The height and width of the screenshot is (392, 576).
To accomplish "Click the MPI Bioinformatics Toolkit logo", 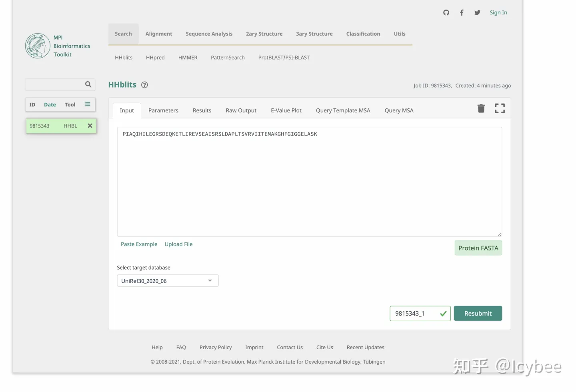I will coord(38,46).
